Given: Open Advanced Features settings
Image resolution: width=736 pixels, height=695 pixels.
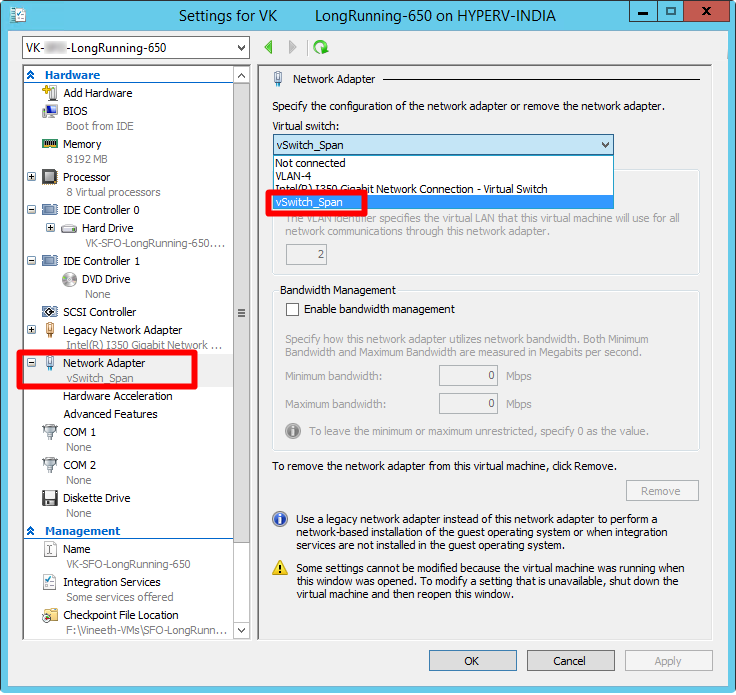Looking at the screenshot, I should click(x=110, y=414).
